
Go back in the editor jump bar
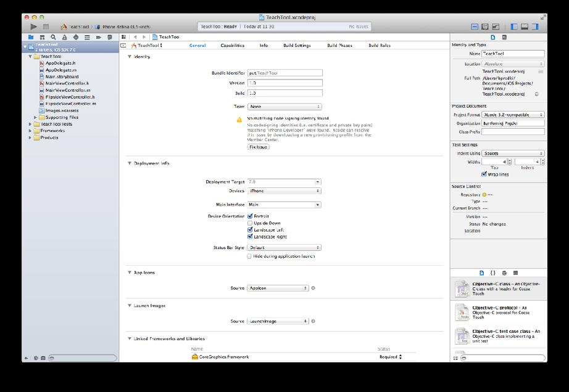tap(135, 37)
